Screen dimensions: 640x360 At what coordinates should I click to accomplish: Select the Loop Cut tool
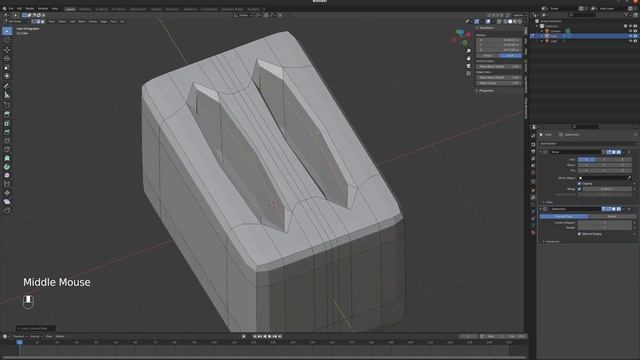click(x=7, y=140)
